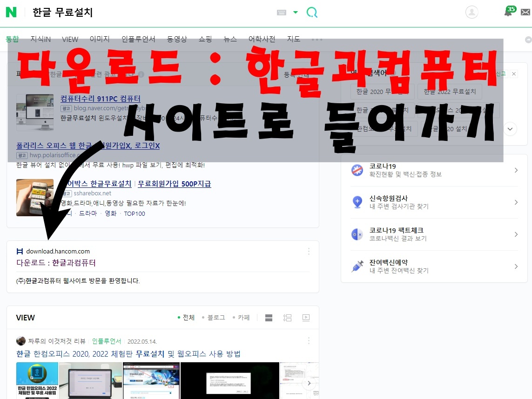532x399 pixels.
Task: Open the 동영상 tab
Action: (177, 39)
